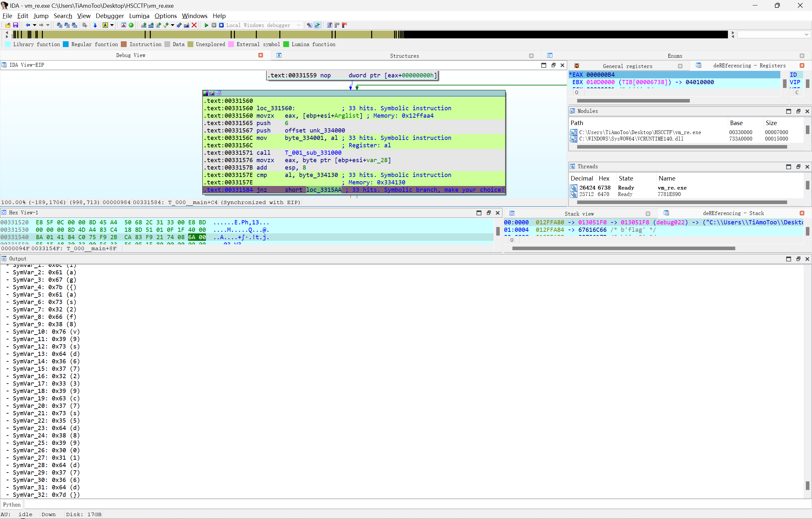Open dropdown next to green plus reference icon
This screenshot has width=812, height=519.
point(172,25)
